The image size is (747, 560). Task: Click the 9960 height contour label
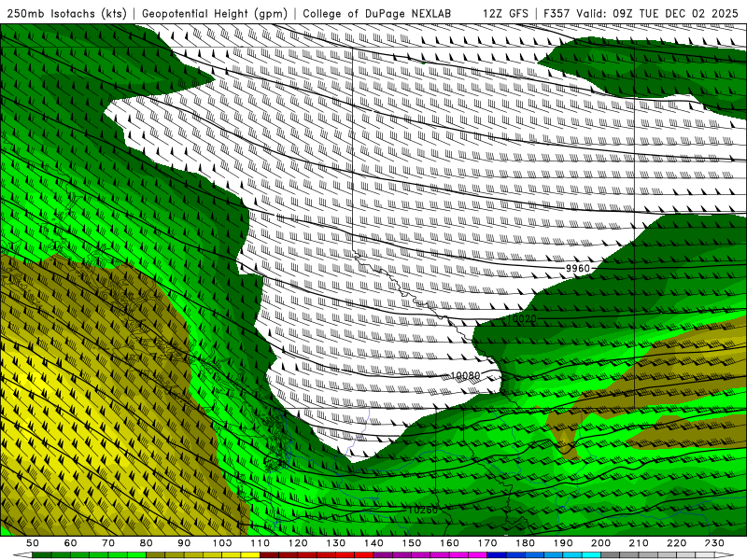tap(577, 269)
